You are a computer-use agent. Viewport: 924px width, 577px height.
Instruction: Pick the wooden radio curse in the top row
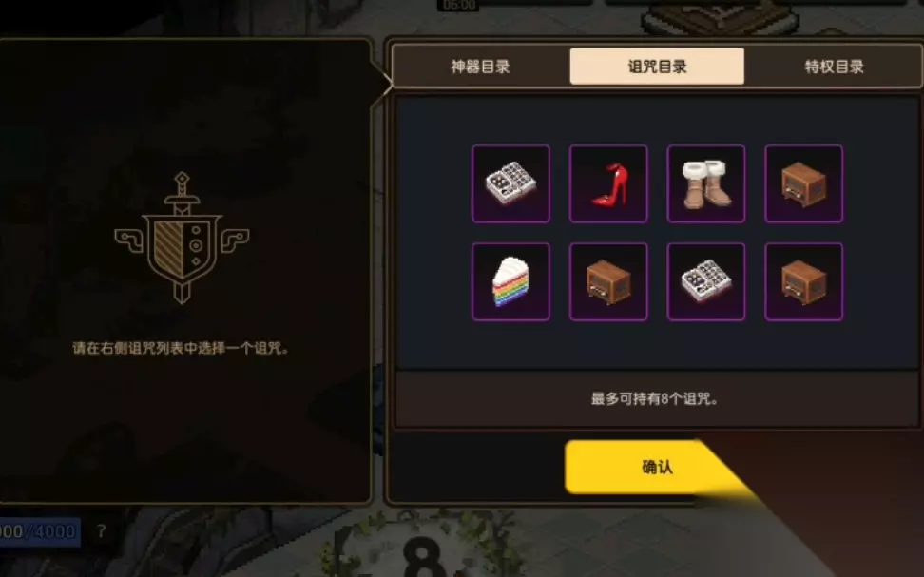[x=804, y=183]
